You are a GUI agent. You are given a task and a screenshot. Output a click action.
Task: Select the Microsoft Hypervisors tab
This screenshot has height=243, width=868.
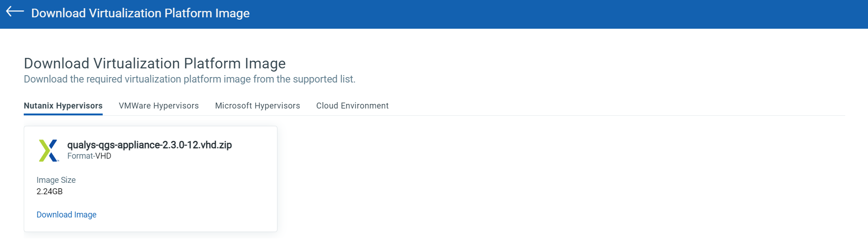[x=257, y=106]
